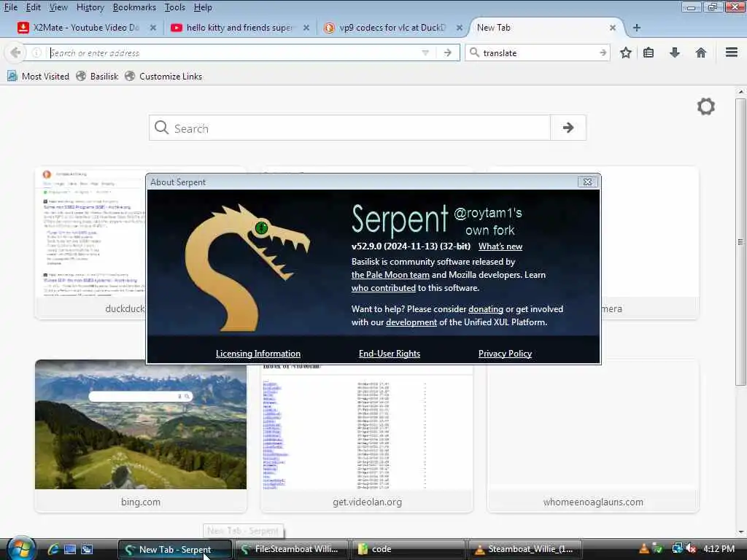Click the site identity info icon
The height and width of the screenshot is (560, 747).
point(36,52)
